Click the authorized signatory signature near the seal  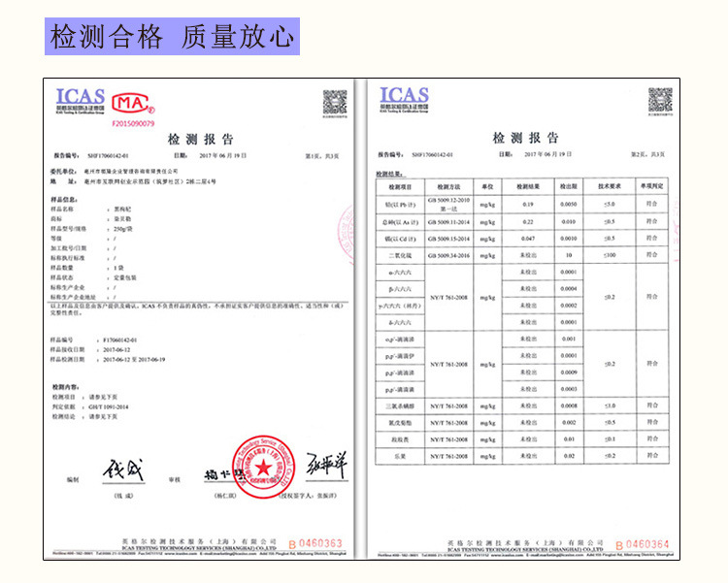click(x=326, y=465)
